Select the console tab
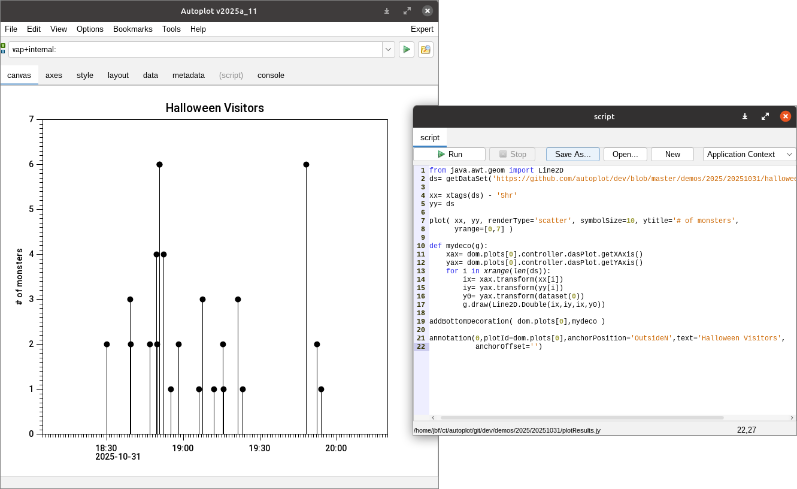The image size is (797, 489). coord(271,75)
